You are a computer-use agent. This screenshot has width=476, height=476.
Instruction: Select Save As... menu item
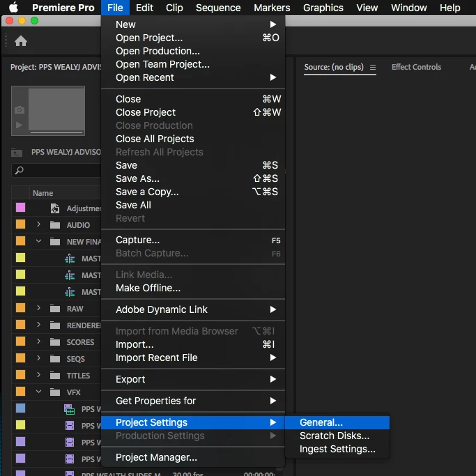pos(193,178)
